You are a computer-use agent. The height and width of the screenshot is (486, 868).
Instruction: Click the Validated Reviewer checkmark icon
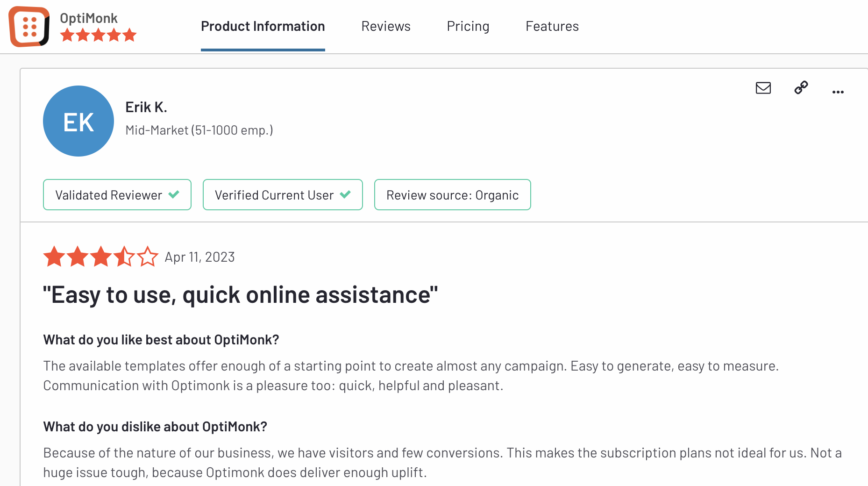pyautogui.click(x=174, y=194)
